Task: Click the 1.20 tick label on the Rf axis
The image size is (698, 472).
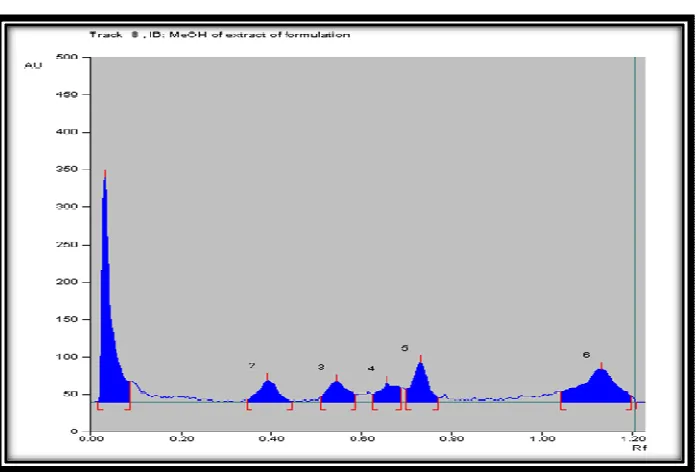Action: pyautogui.click(x=633, y=439)
